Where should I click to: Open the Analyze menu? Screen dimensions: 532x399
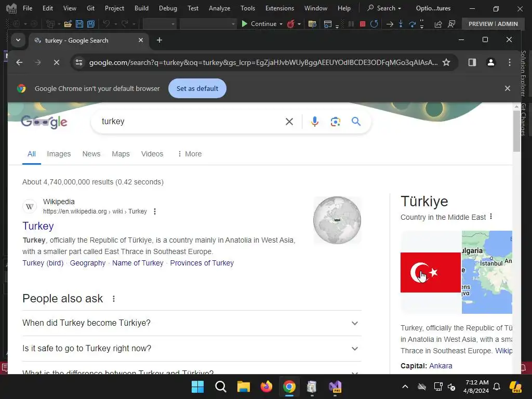point(219,8)
